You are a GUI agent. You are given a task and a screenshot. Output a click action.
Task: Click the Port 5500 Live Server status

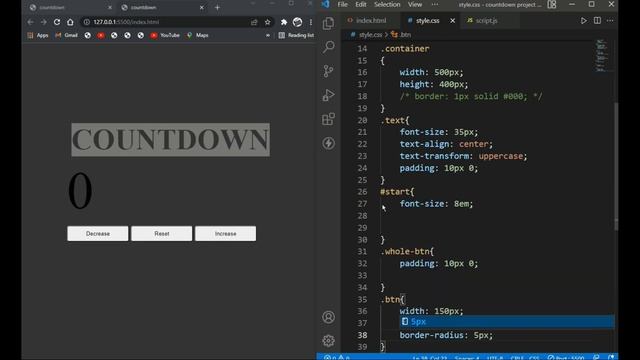click(566, 358)
